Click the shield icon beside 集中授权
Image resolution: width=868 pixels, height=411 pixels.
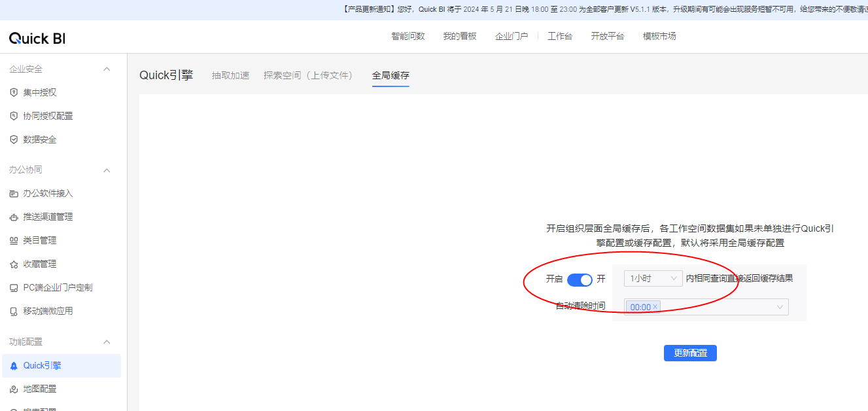pos(14,92)
